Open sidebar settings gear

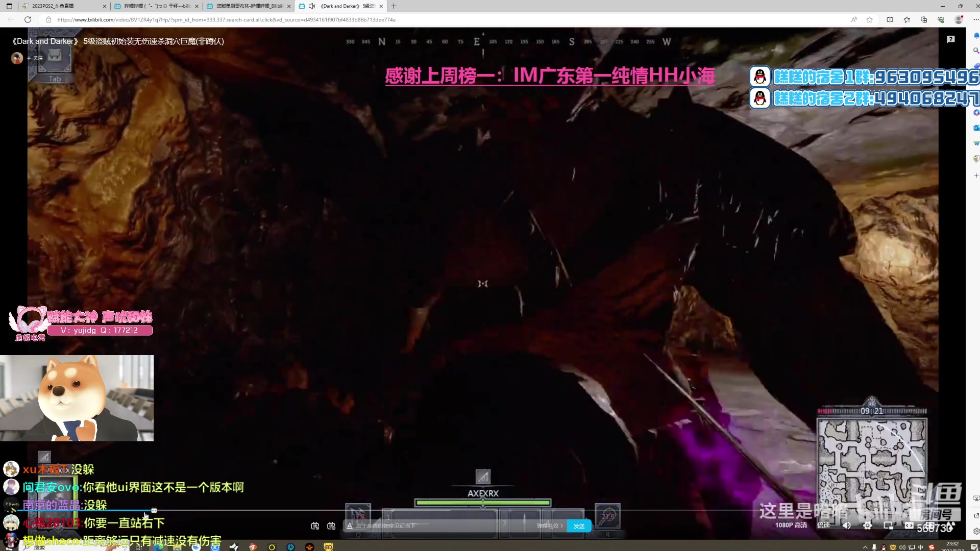pyautogui.click(x=976, y=531)
